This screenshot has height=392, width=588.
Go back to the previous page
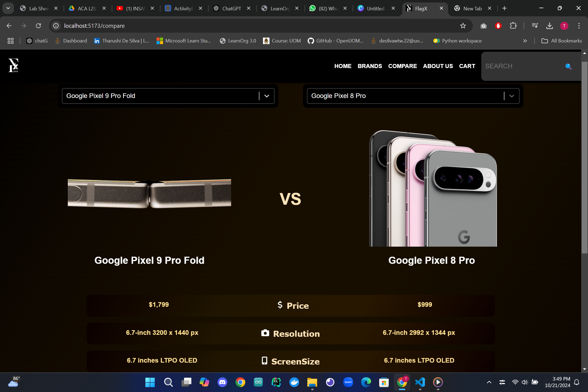pos(9,26)
